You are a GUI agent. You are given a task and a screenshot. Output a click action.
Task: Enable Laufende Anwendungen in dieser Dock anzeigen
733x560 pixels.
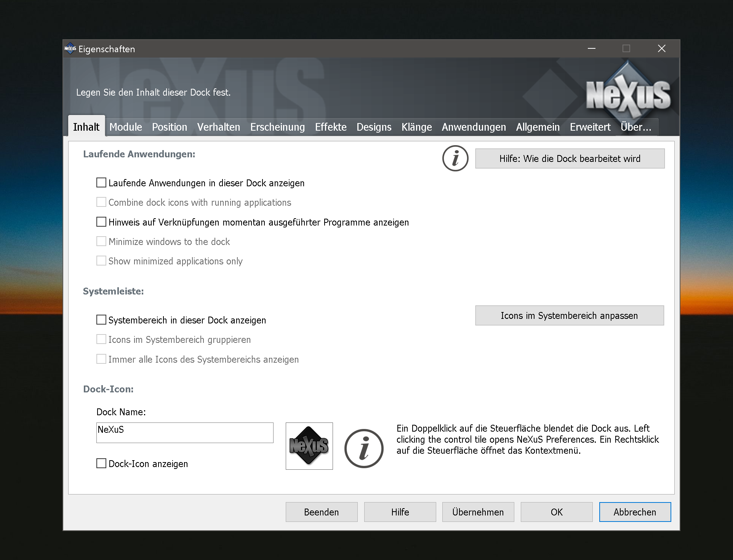pos(101,183)
